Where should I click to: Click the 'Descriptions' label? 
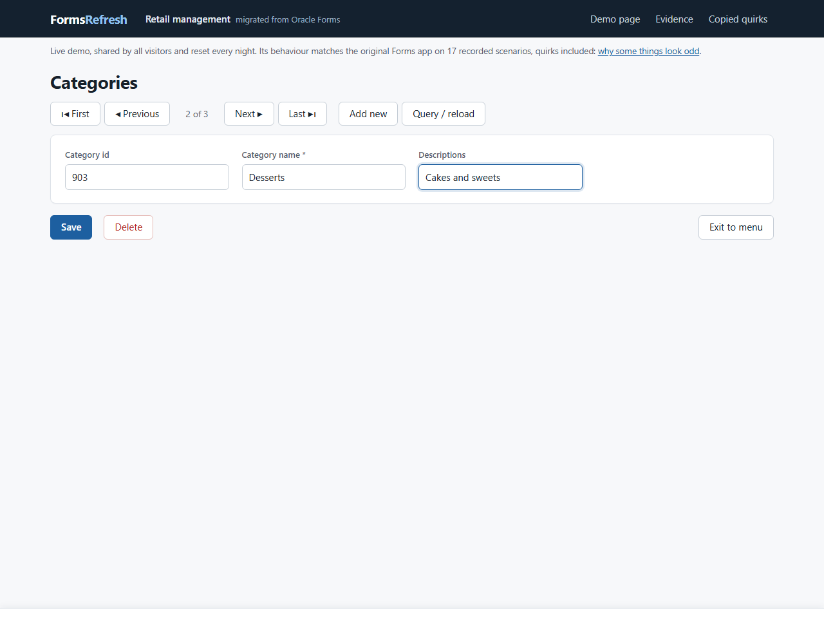442,155
